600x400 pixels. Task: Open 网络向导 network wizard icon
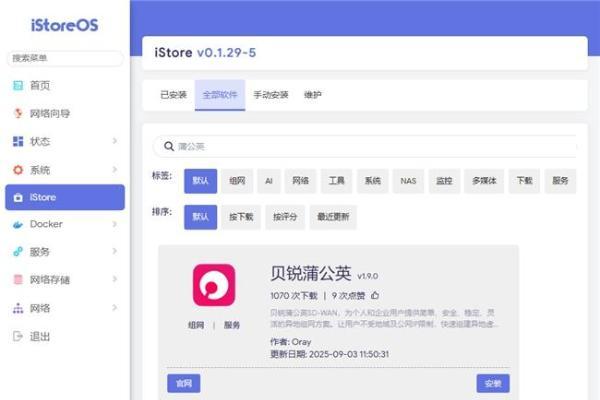[x=17, y=114]
